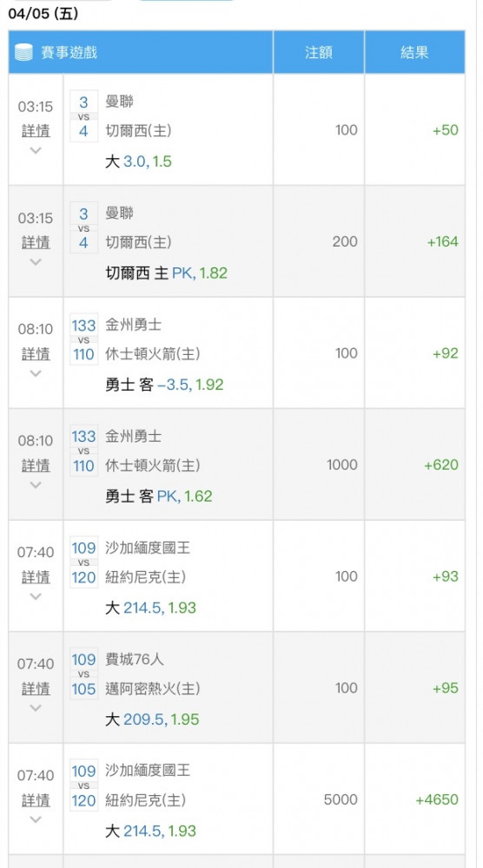Click the 賽事遊戲 header label
This screenshot has height=868, width=483.
[69, 53]
